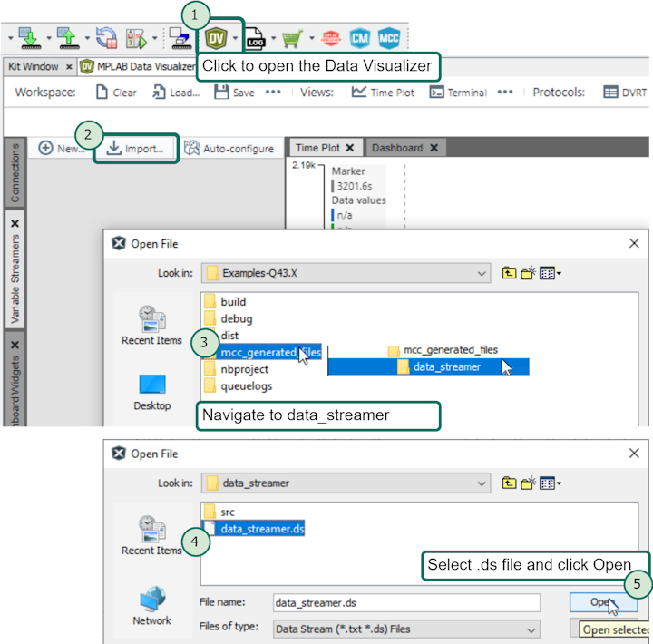
Task: Select the data_streamer.ds file
Action: pos(254,529)
